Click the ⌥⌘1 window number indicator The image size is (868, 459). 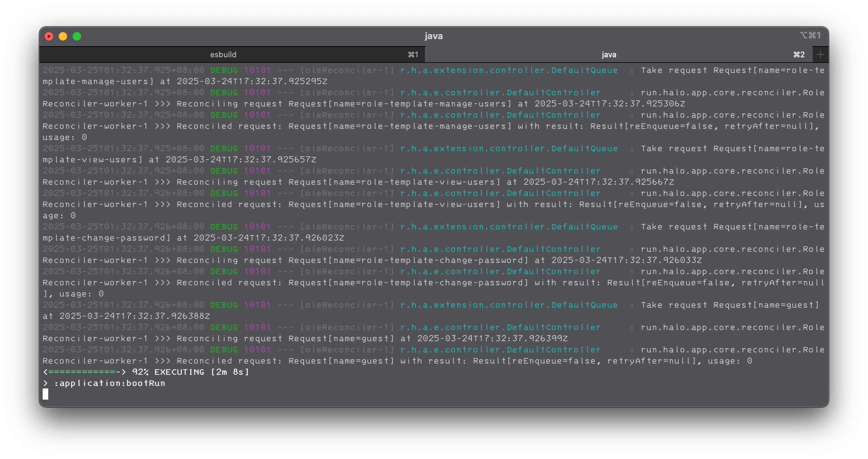(x=810, y=36)
